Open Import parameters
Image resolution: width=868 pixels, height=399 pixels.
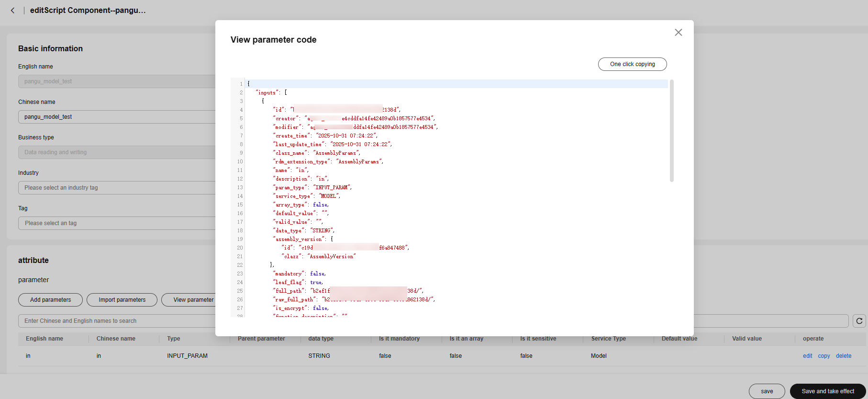pyautogui.click(x=122, y=300)
